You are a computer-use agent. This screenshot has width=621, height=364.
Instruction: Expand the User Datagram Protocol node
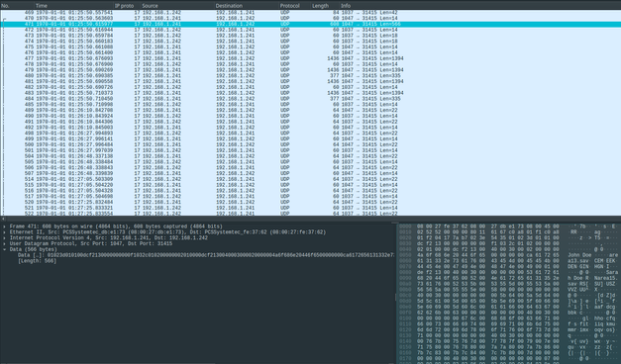pyautogui.click(x=4, y=243)
